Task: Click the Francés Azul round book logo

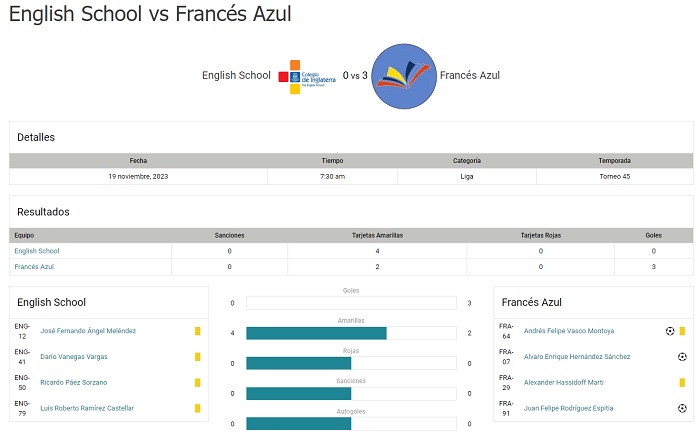Action: click(405, 75)
